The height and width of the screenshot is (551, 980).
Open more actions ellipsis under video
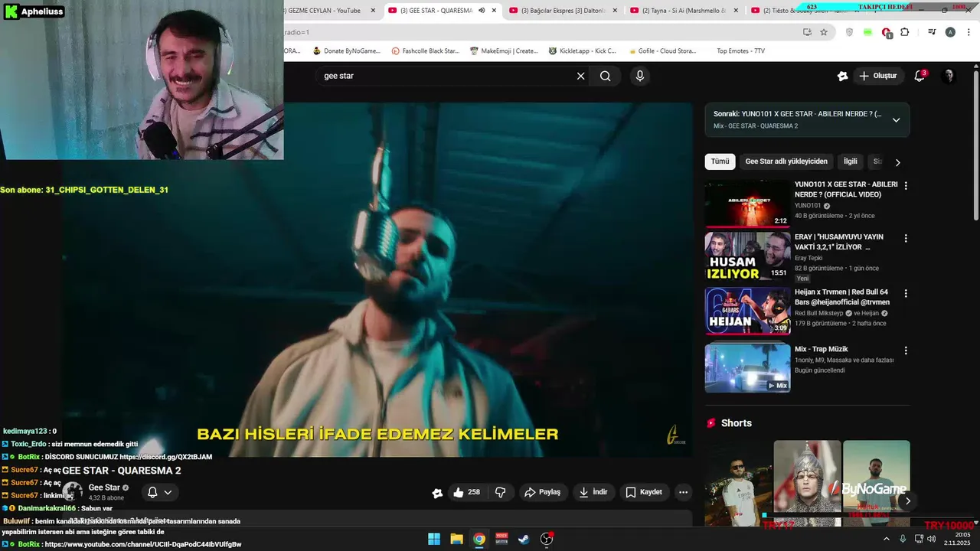coord(684,492)
